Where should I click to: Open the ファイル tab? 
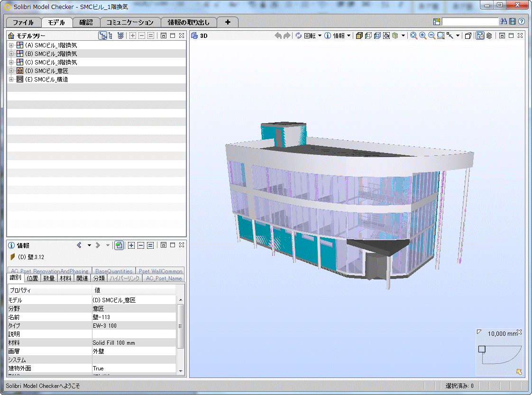pyautogui.click(x=23, y=22)
